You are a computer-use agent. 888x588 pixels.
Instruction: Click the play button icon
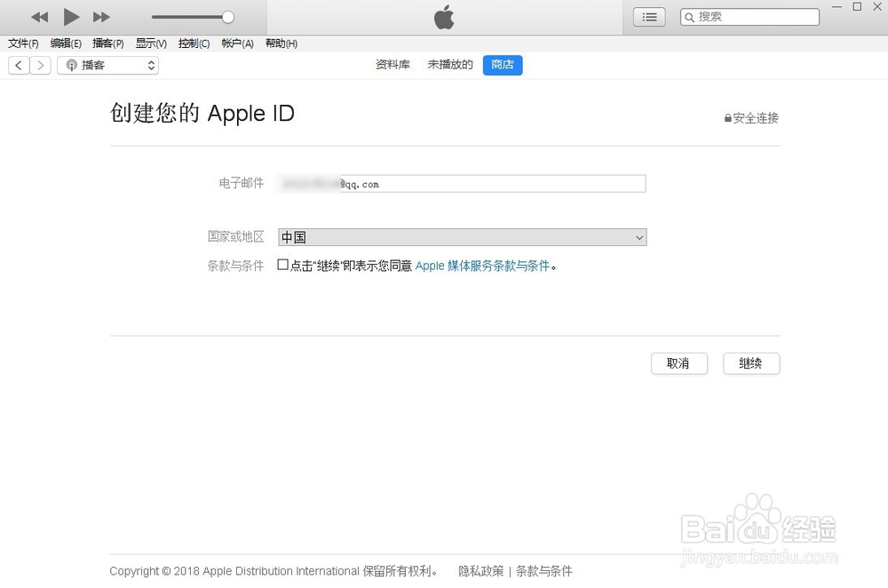(71, 17)
